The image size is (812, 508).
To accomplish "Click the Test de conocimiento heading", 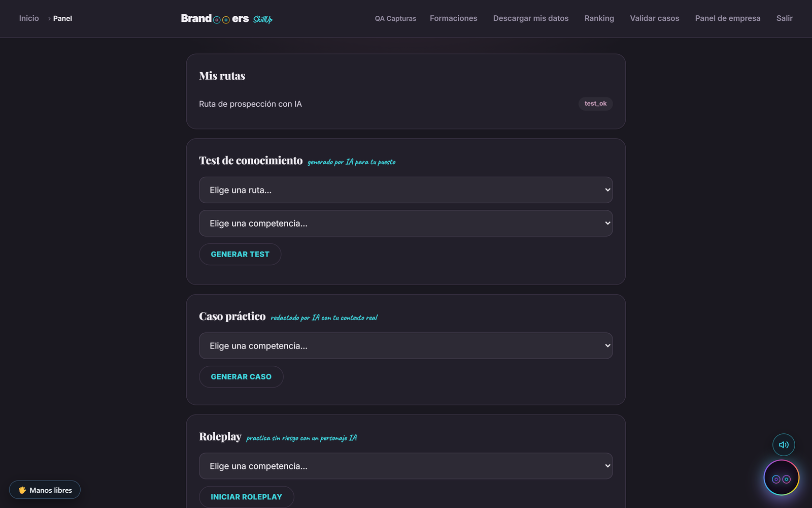I will (251, 161).
